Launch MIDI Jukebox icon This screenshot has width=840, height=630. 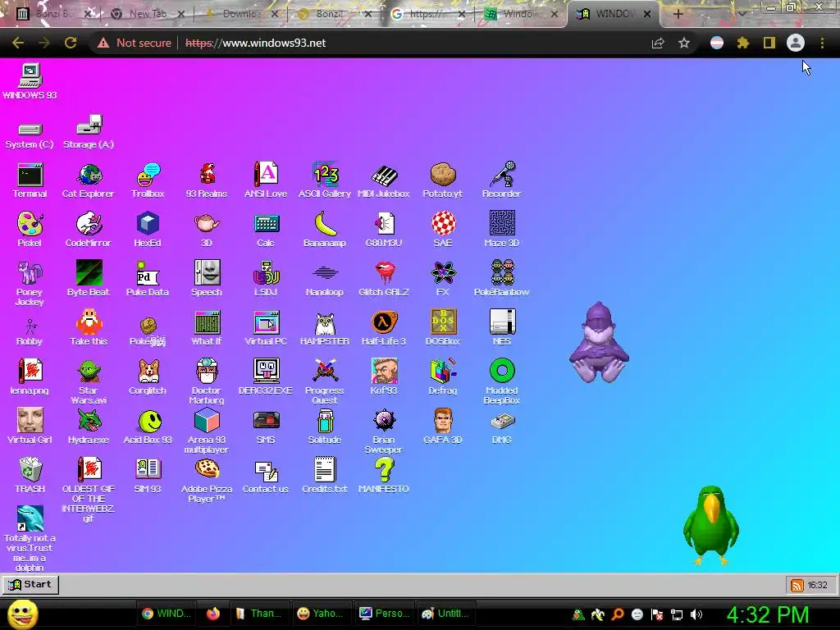[x=384, y=180]
